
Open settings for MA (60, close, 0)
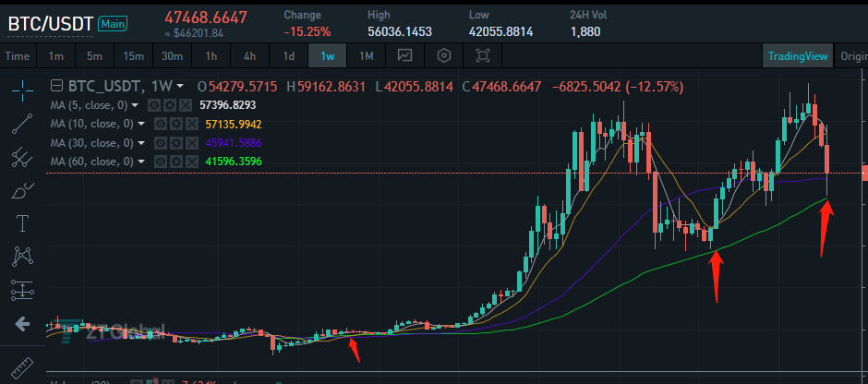point(176,162)
